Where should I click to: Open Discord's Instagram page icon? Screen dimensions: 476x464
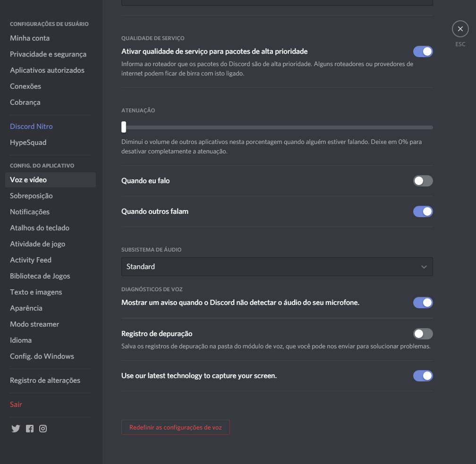click(x=43, y=428)
